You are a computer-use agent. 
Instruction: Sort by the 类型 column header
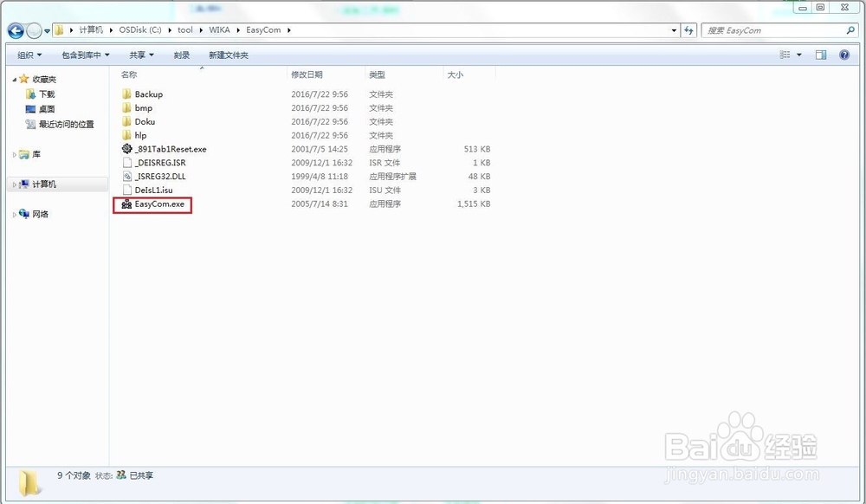pos(378,74)
